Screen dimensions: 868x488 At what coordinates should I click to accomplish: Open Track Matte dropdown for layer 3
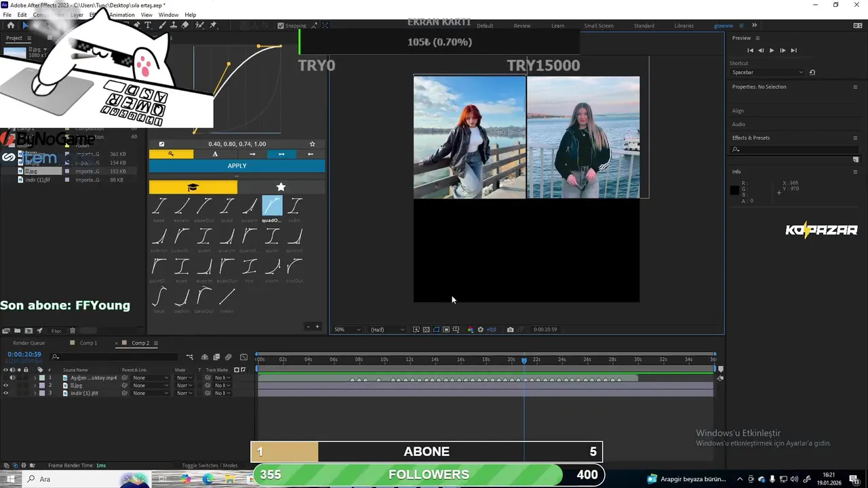(x=223, y=393)
